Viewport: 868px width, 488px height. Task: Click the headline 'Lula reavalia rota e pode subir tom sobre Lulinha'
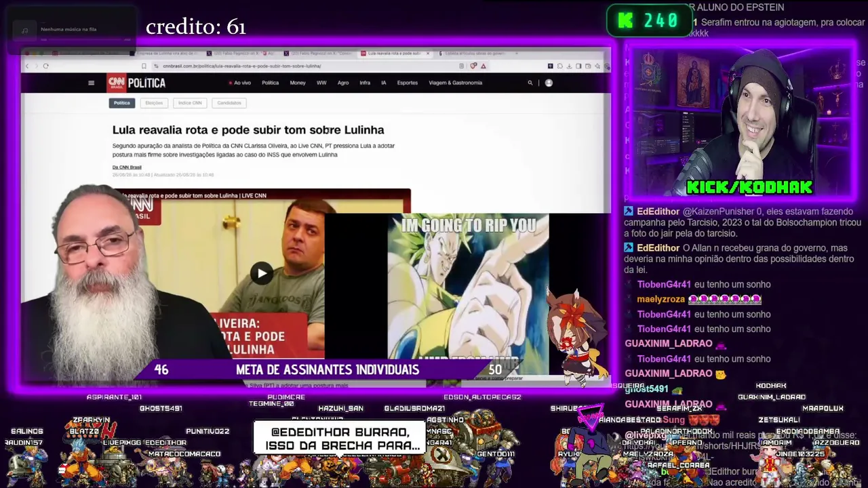coord(248,130)
